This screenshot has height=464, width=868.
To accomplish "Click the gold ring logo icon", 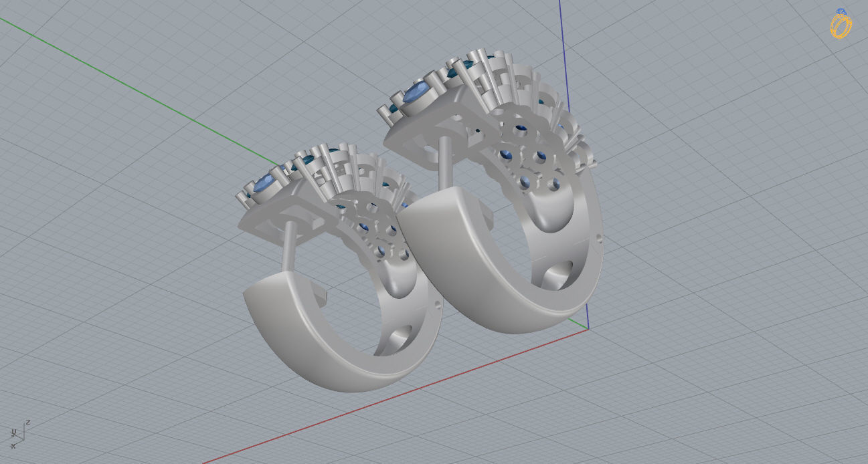I will 841,23.
